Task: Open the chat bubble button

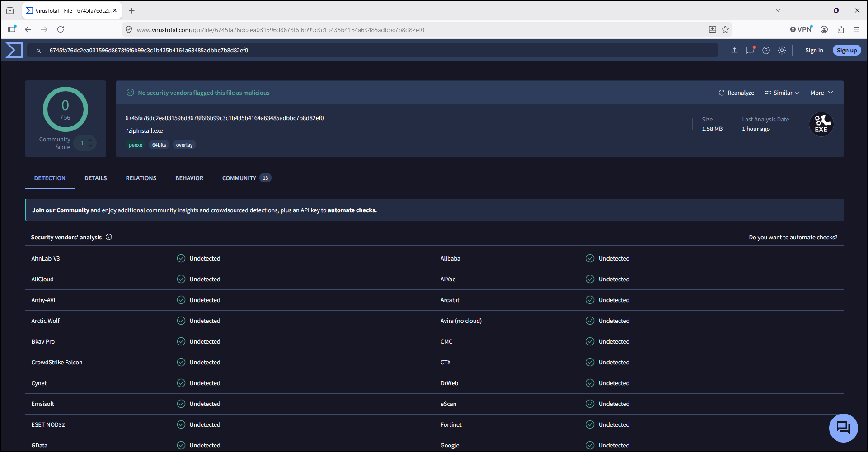Action: point(843,428)
